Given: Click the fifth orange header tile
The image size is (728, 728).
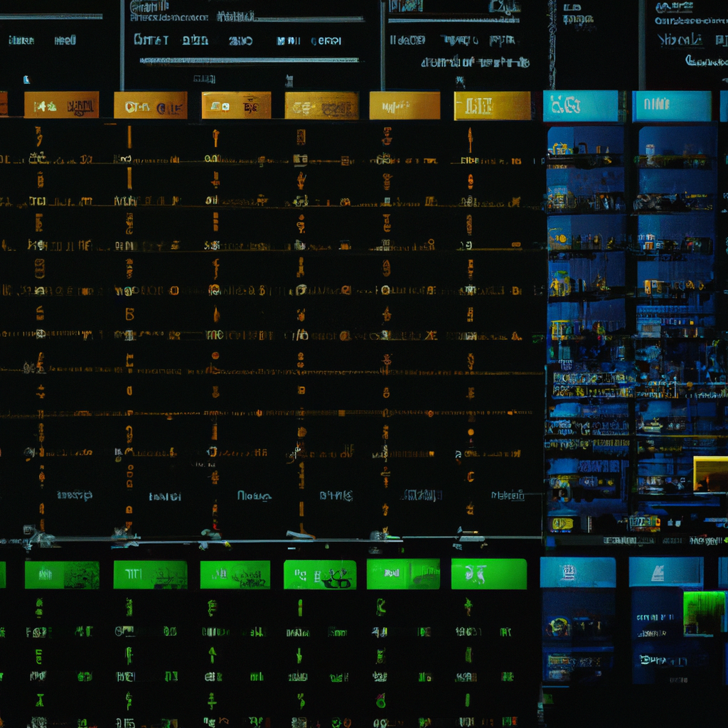Looking at the screenshot, I should click(405, 106).
